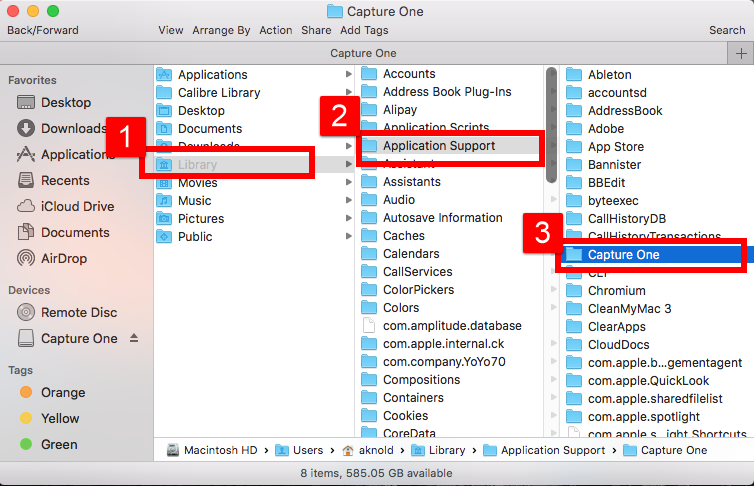Viewport: 754px width, 486px height.
Task: Eject the Capture One device
Action: [x=135, y=338]
